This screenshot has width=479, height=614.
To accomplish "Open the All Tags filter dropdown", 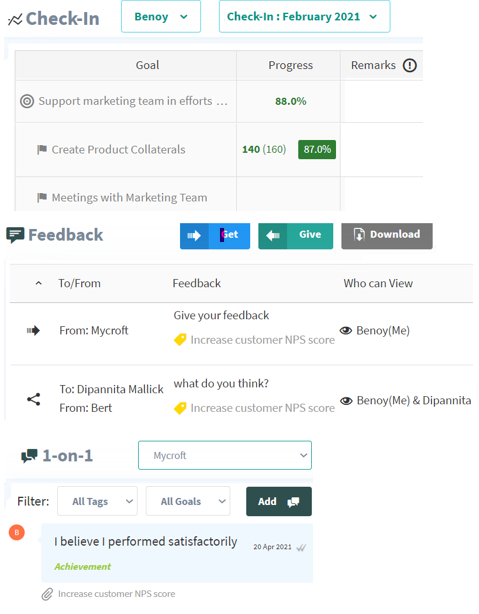I will click(97, 501).
